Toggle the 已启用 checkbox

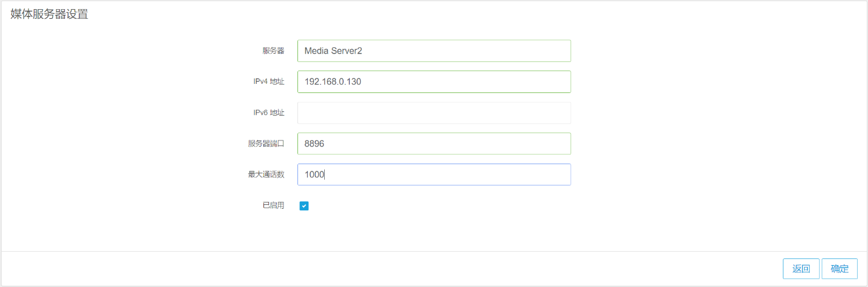304,206
